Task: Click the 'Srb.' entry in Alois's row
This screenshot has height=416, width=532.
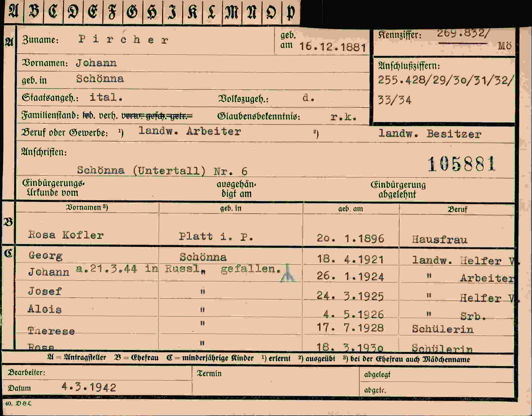Action: (473, 316)
